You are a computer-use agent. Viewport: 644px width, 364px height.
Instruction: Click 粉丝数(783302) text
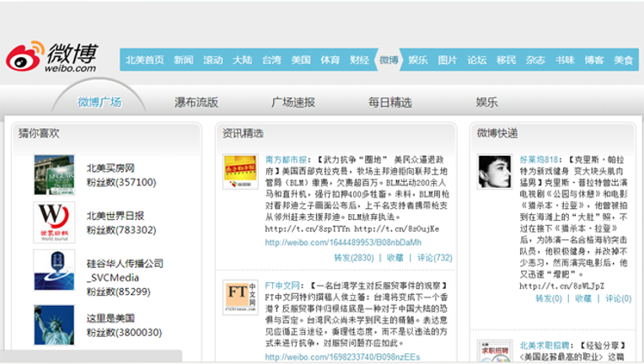click(121, 230)
